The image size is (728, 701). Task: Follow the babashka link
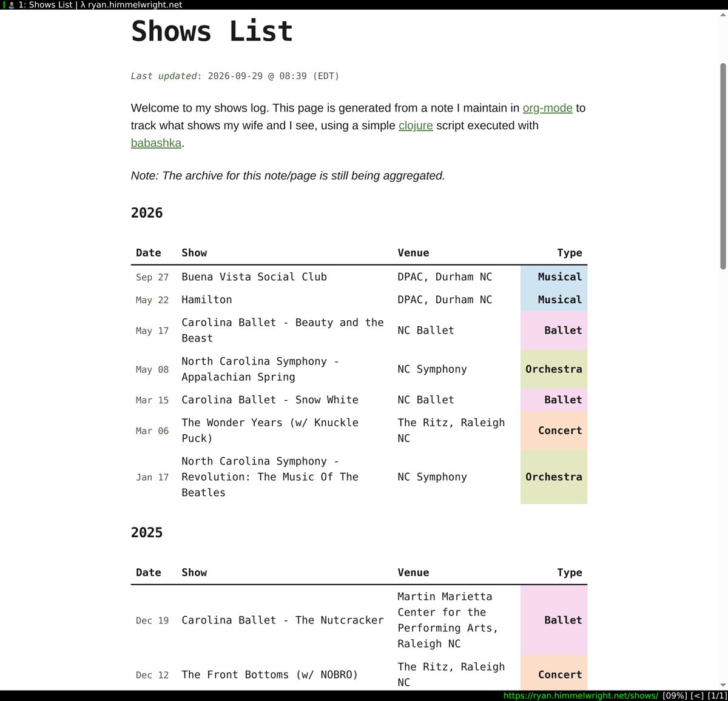pyautogui.click(x=156, y=143)
